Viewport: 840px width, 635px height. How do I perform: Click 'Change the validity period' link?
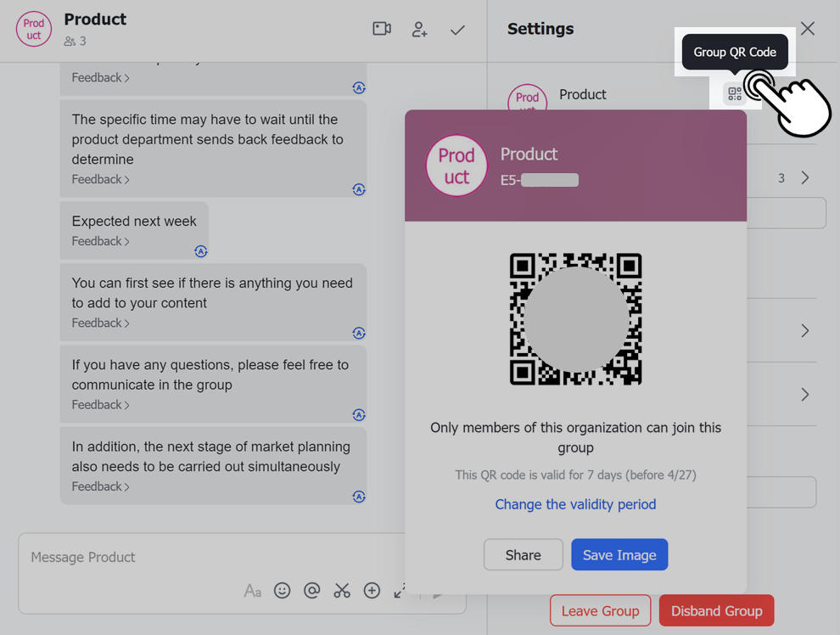pyautogui.click(x=575, y=504)
